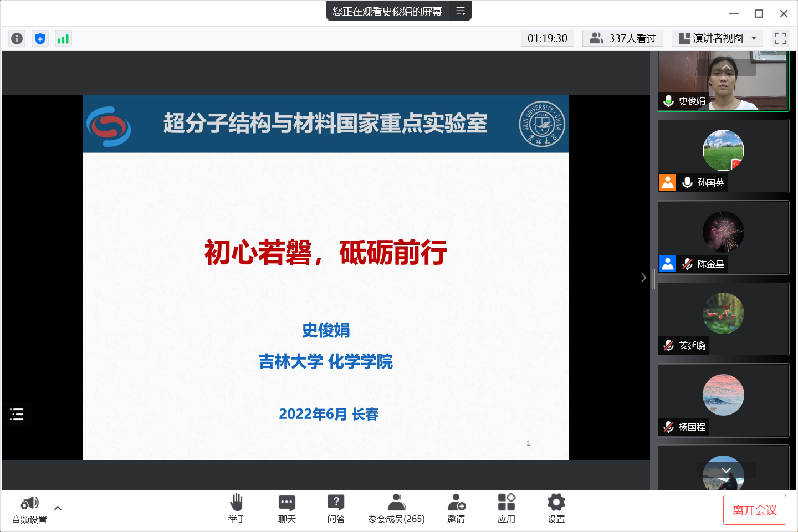Expand audio settings options arrow
Image resolution: width=798 pixels, height=532 pixels.
(58, 508)
